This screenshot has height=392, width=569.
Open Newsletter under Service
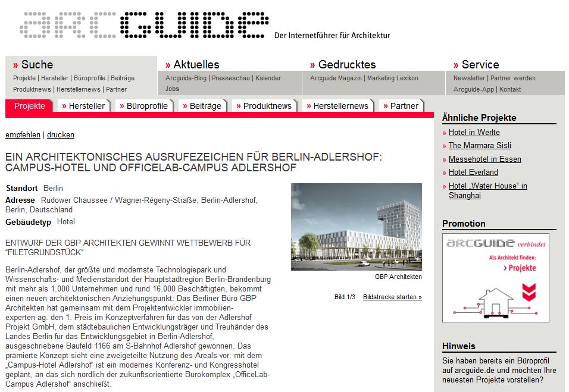469,78
